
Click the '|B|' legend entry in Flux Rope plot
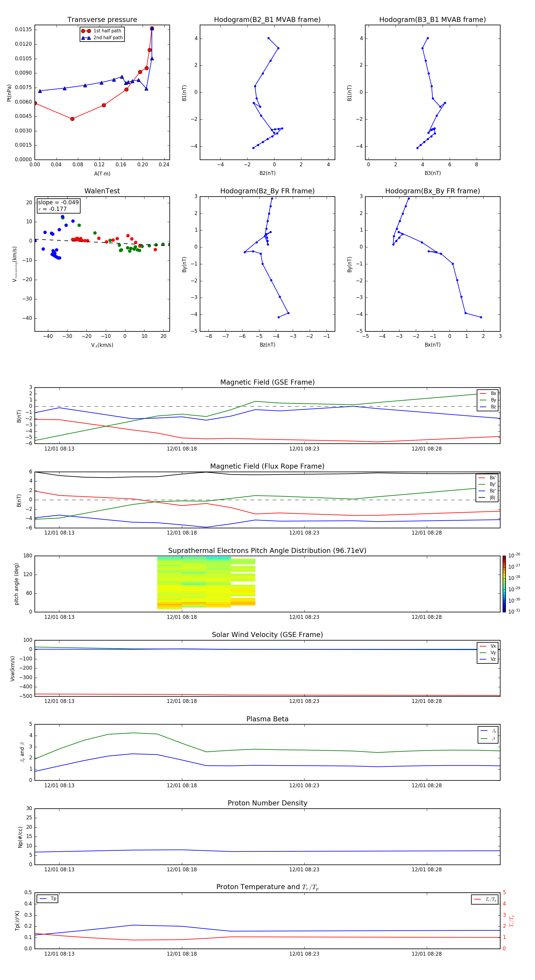(487, 498)
